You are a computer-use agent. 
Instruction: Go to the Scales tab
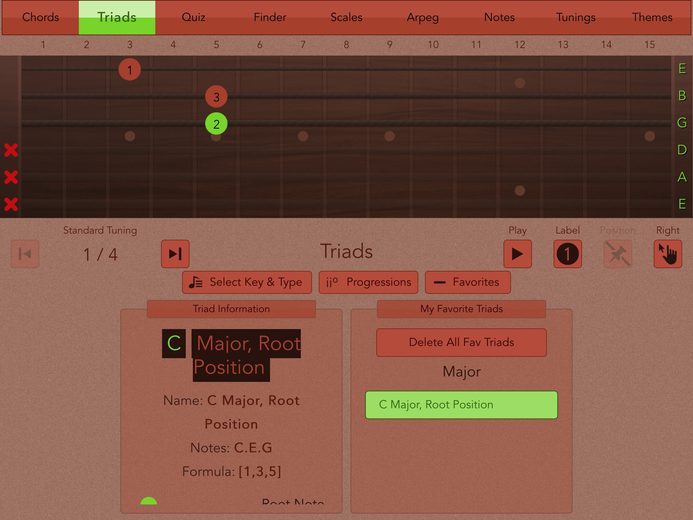pos(346,17)
